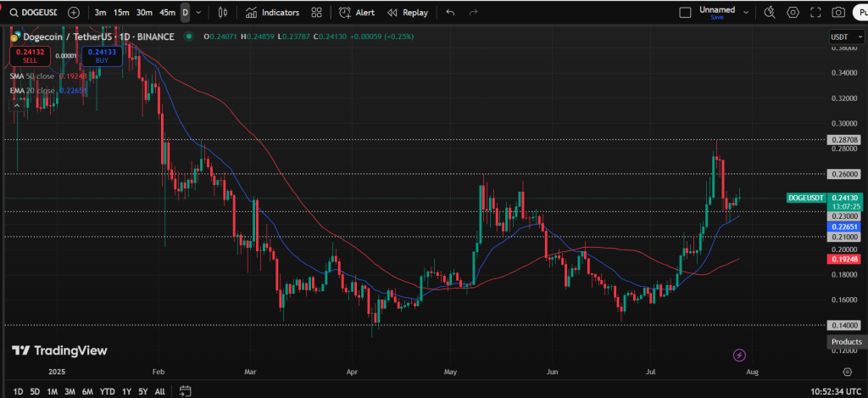The image size is (868, 398).
Task: Select the EMA 20 close indicator legend
Action: pos(48,90)
